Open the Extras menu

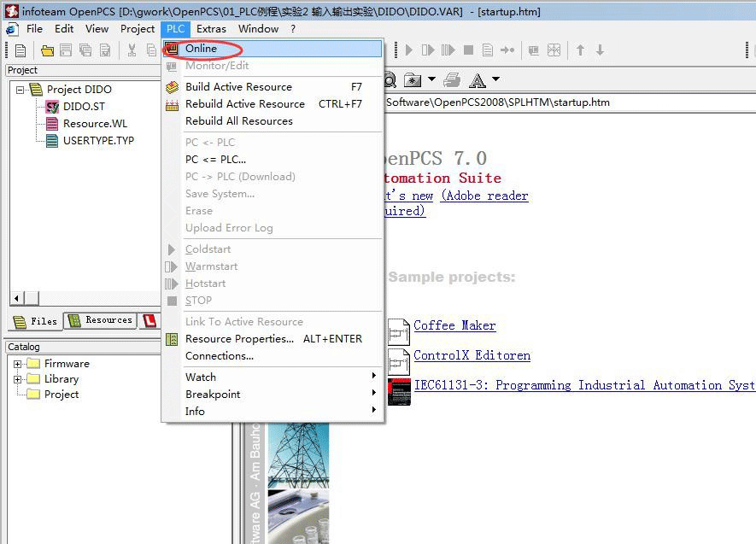point(211,28)
